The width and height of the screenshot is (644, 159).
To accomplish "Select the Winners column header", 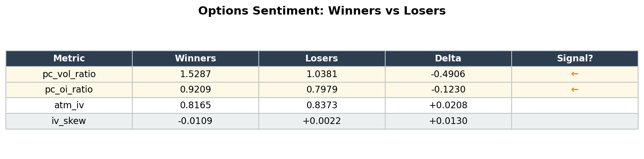I will coord(195,59).
